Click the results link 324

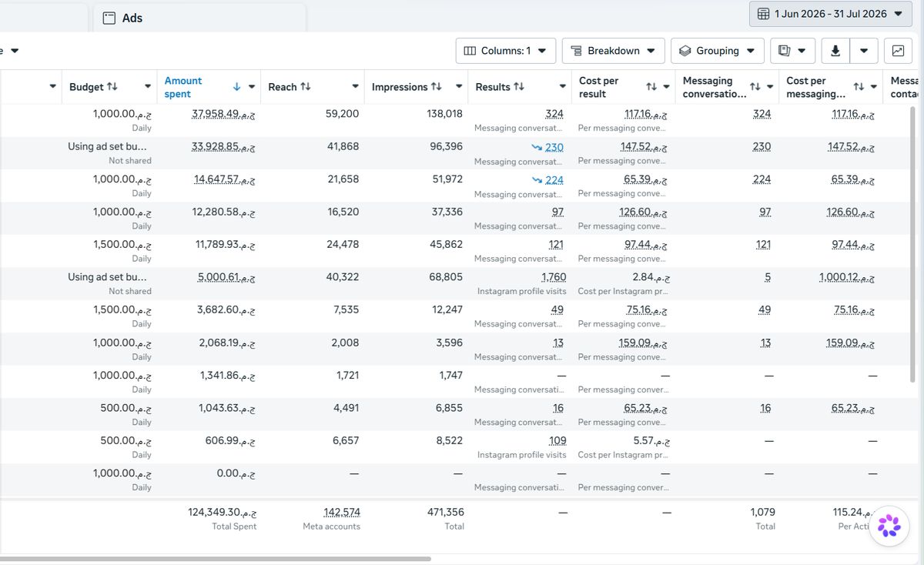pyautogui.click(x=554, y=114)
